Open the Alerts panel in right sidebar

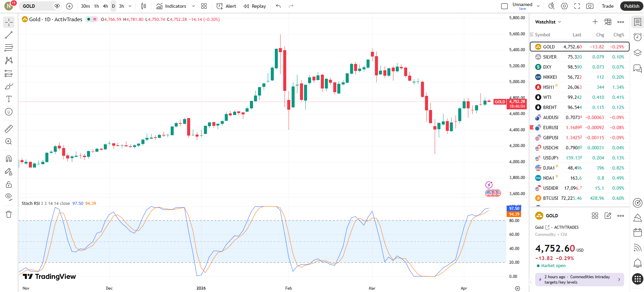point(637,37)
